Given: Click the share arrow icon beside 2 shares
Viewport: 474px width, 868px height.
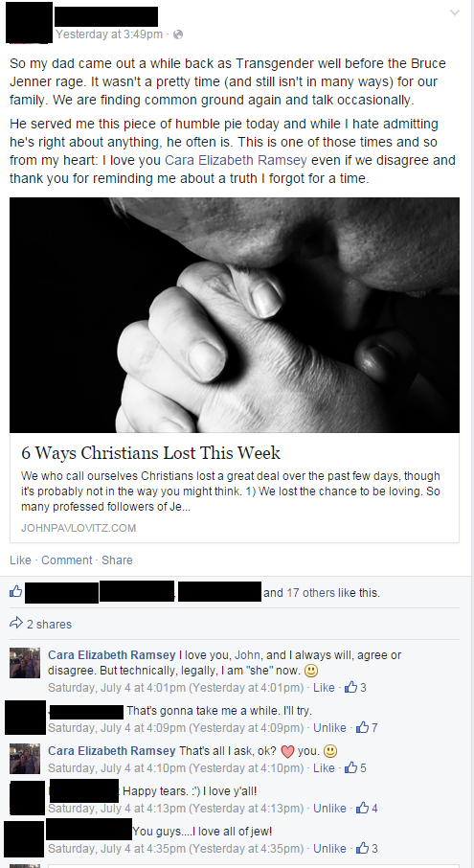Looking at the screenshot, I should 16,624.
